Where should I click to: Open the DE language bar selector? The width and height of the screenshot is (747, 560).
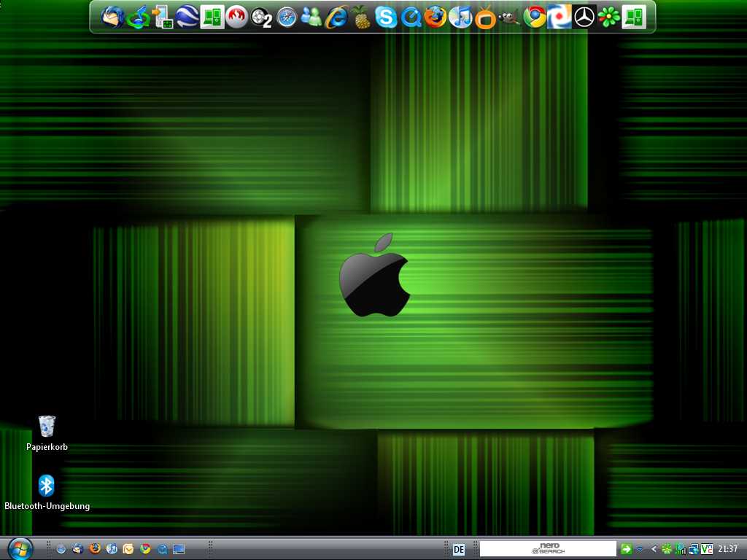(459, 550)
